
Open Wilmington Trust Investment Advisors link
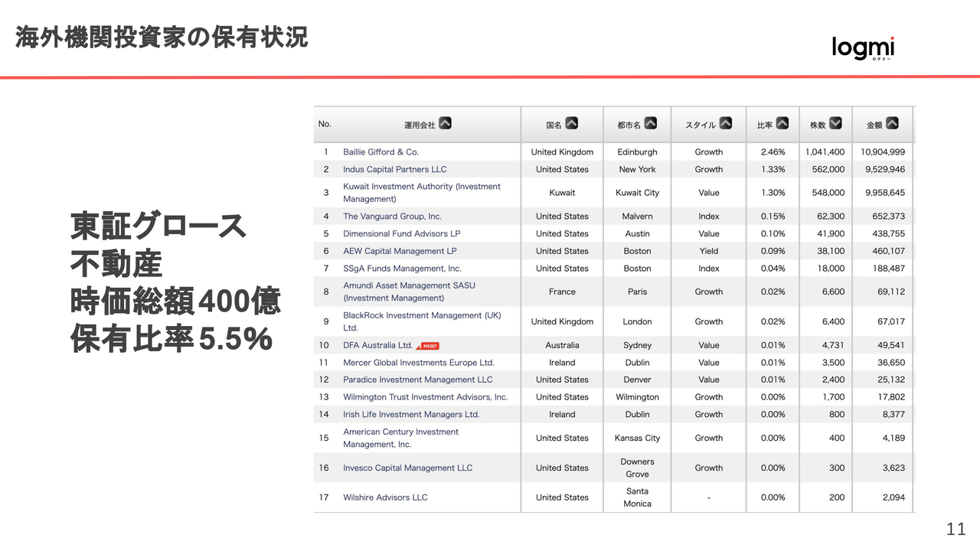pyautogui.click(x=425, y=397)
